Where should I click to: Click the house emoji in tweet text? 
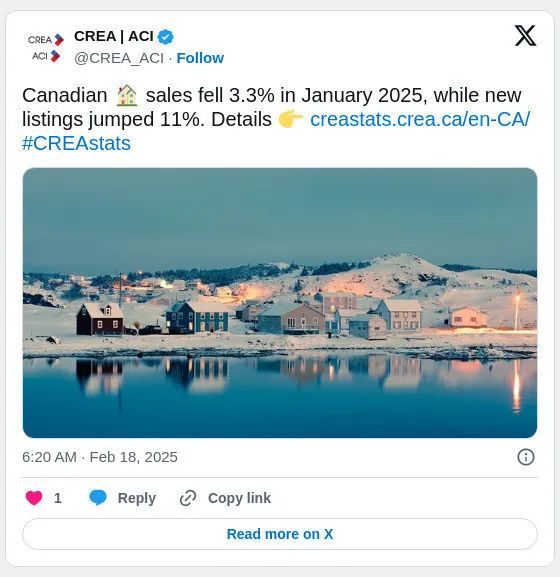point(127,96)
